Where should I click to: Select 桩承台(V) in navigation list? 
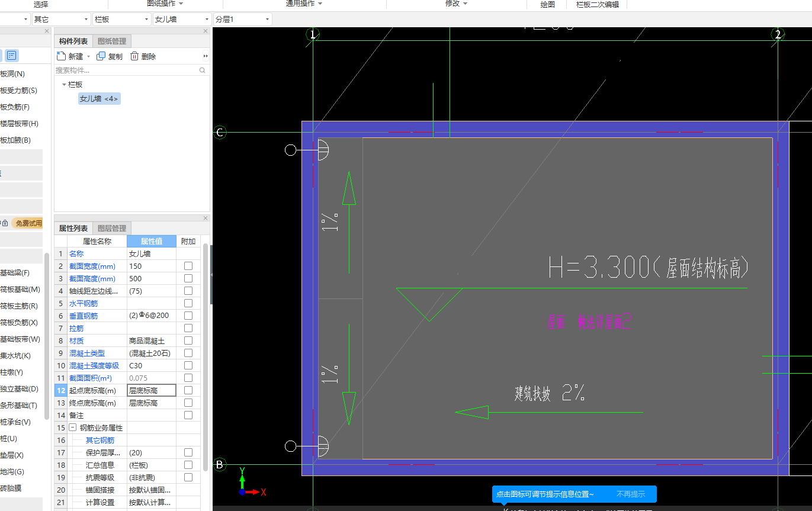(x=15, y=422)
